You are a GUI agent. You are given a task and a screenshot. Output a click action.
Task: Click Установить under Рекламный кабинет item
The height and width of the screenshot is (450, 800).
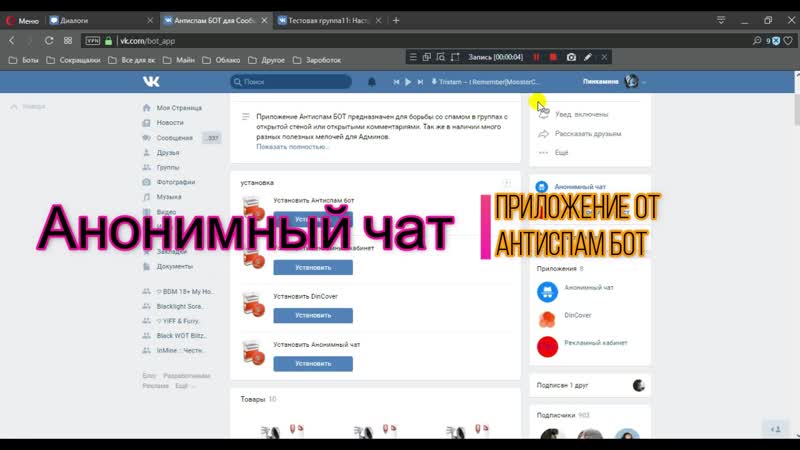(313, 267)
